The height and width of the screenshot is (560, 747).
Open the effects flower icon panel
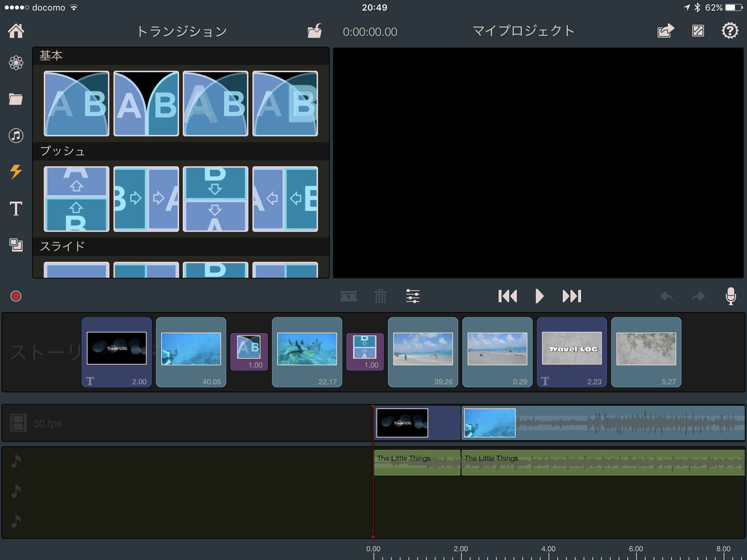[x=16, y=63]
